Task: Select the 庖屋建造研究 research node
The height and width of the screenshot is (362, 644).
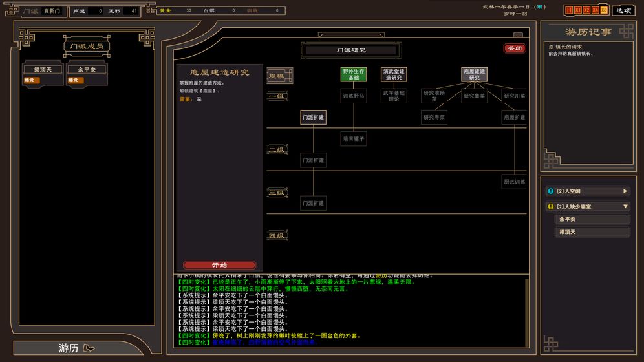Action: 474,74
